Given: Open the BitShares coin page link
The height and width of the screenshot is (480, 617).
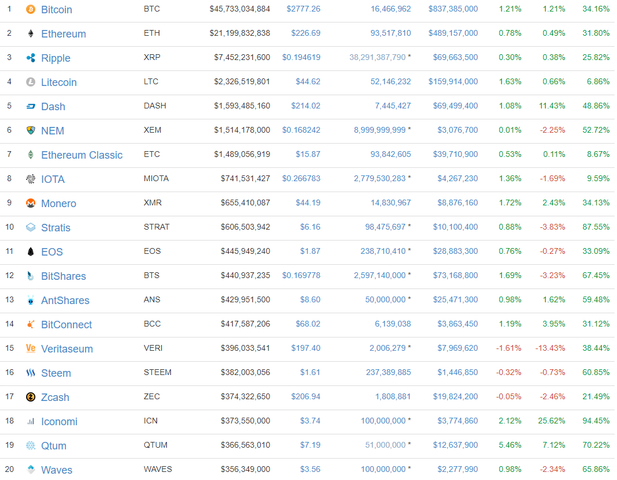Looking at the screenshot, I should tap(63, 276).
